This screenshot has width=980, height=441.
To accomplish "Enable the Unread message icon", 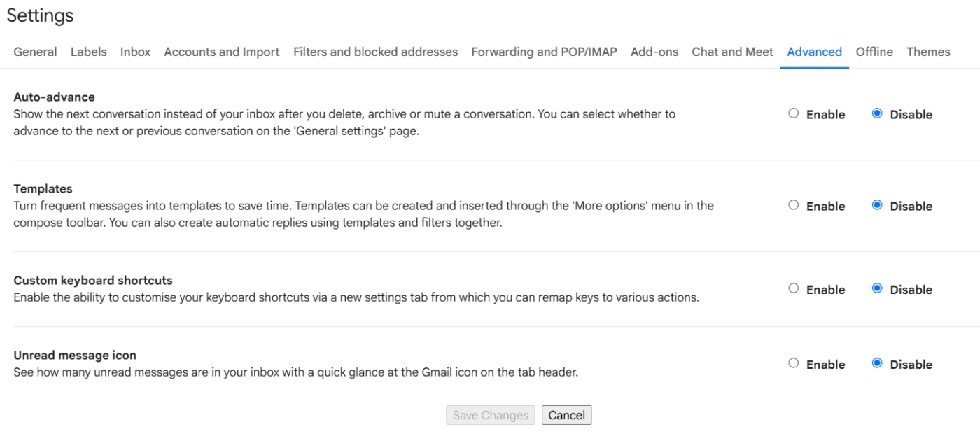I will pyautogui.click(x=794, y=364).
